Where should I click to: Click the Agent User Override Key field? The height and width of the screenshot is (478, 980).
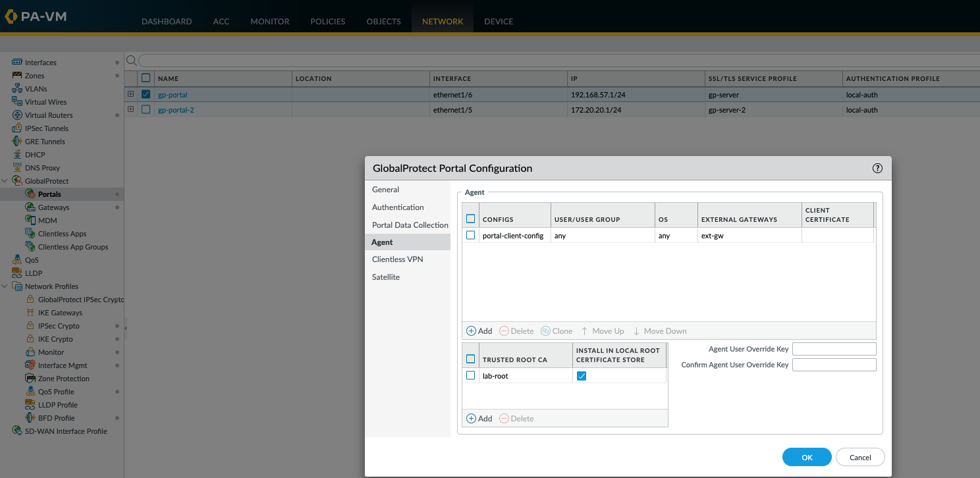coord(834,348)
